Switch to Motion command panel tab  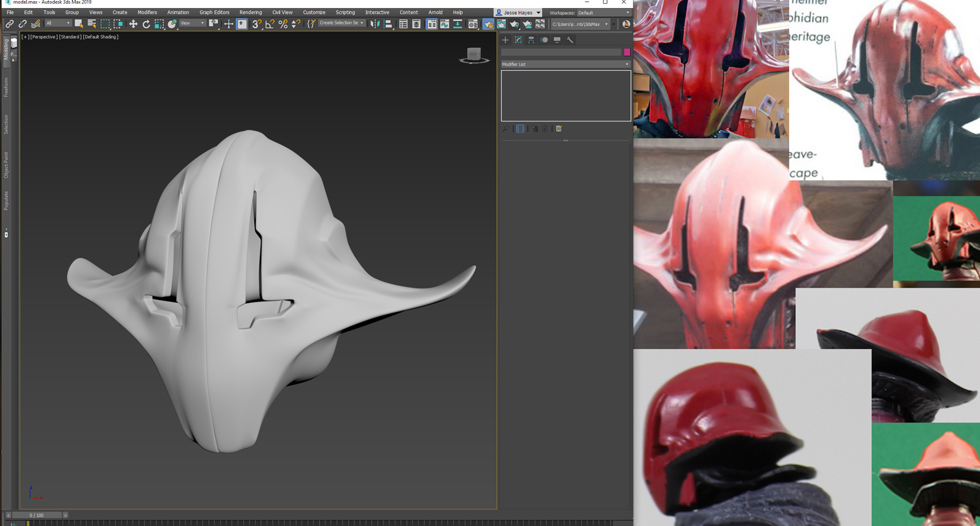[x=544, y=40]
